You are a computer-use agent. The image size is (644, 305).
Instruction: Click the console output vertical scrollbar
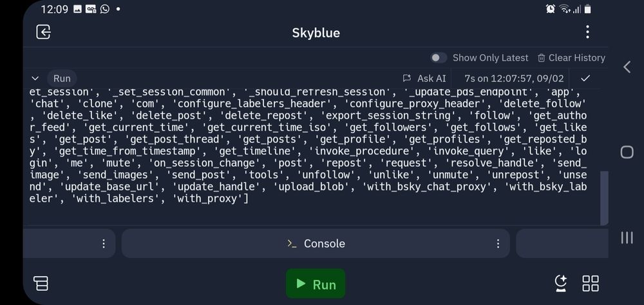[604, 198]
